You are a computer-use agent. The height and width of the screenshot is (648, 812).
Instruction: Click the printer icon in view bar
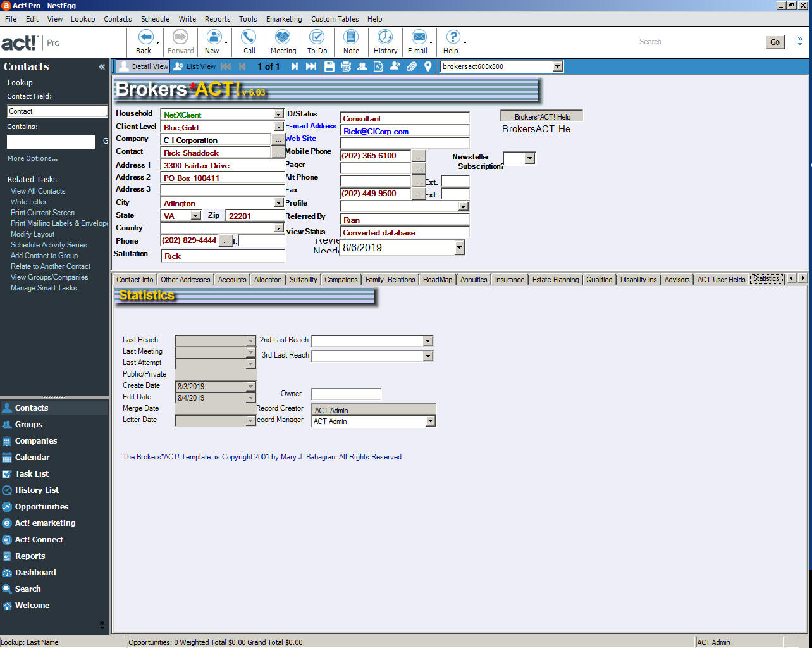tap(346, 66)
